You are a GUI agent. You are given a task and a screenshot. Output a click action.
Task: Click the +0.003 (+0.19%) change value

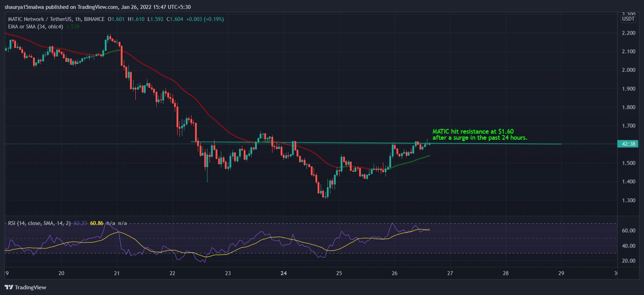click(205, 19)
